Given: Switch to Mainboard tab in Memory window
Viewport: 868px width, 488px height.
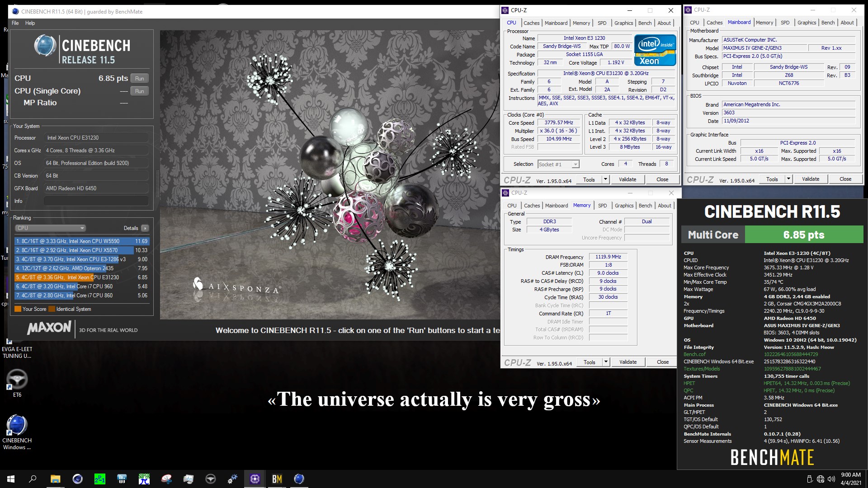Looking at the screenshot, I should point(556,206).
